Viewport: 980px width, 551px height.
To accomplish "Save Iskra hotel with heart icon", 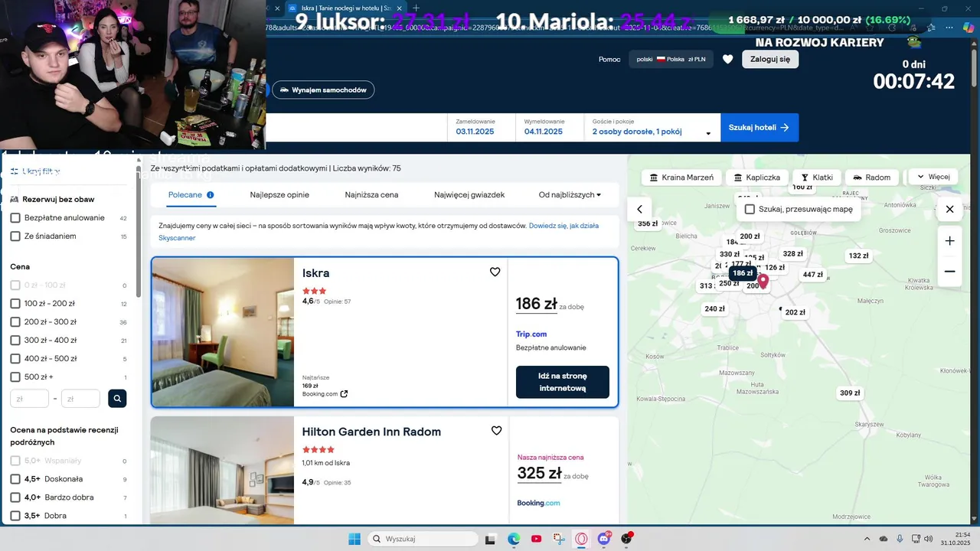I will tap(495, 272).
